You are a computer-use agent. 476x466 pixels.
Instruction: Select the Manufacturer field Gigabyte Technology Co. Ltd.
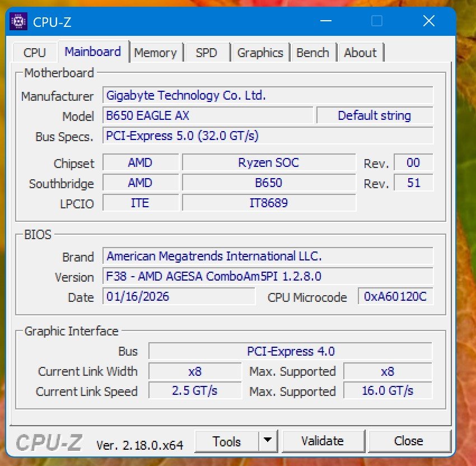click(268, 96)
